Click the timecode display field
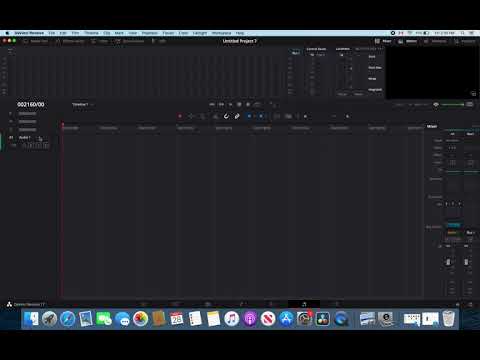Viewport: 480px width, 360px height. coord(31,104)
